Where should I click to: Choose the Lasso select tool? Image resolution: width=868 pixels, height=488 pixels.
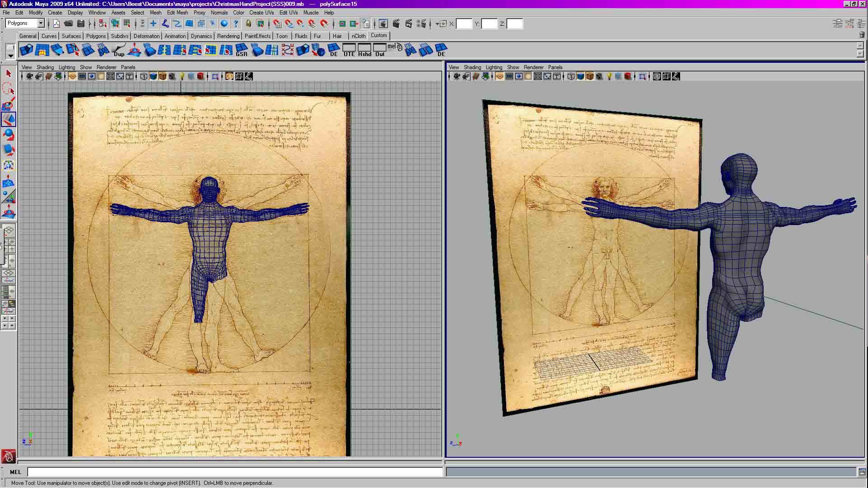pyautogui.click(x=9, y=89)
